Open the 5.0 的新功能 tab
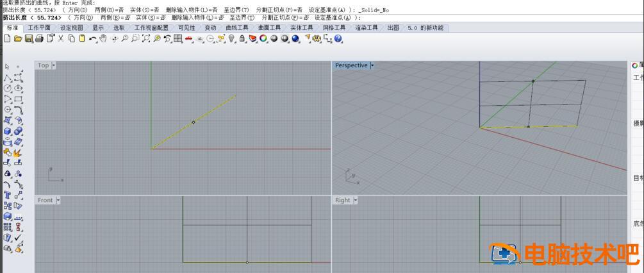Screen dimensions: 644x273 coord(425,28)
